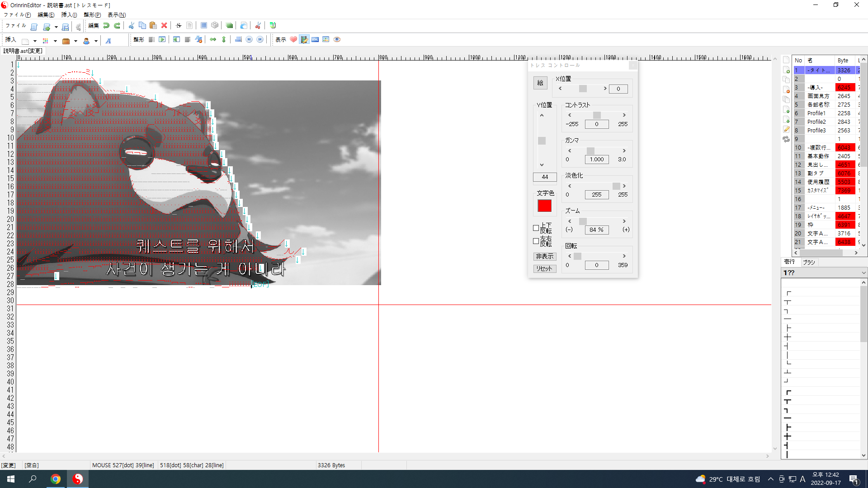Expand the 1?? combo box in the side panel

point(863,273)
